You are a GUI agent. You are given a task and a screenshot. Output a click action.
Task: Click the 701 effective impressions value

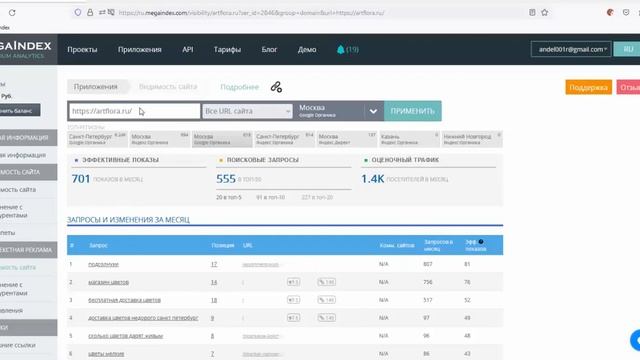[x=81, y=179]
